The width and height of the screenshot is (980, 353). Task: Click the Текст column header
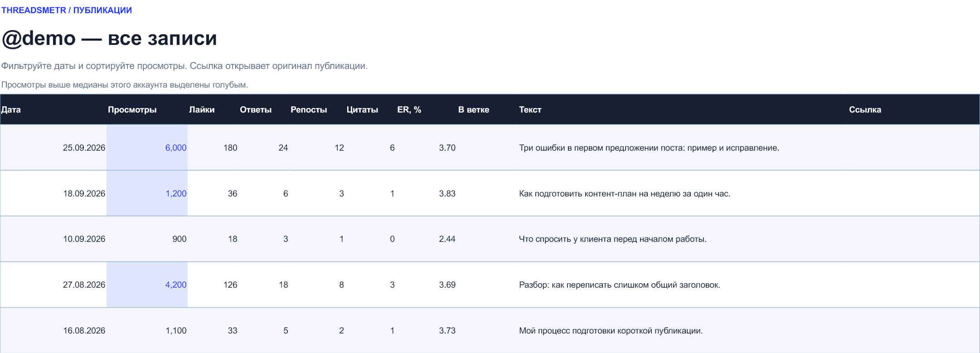point(530,109)
